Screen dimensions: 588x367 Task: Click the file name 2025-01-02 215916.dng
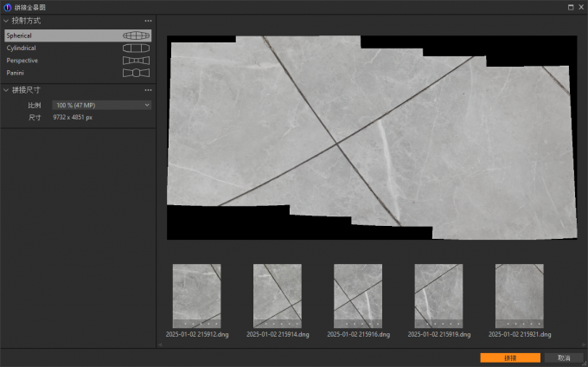pos(359,334)
